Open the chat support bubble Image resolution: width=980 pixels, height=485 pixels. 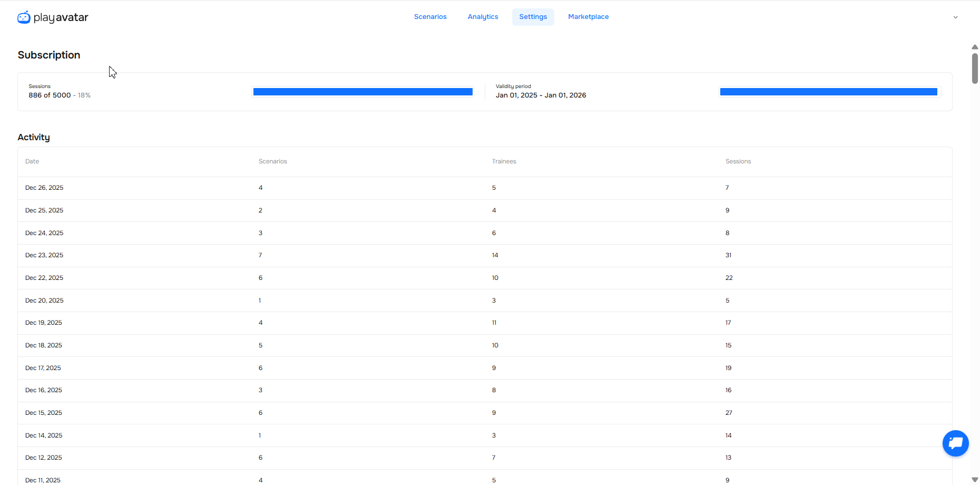point(955,443)
